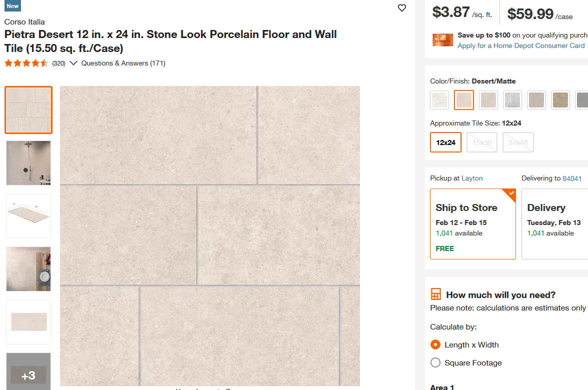Select the dark gray color swatch at edge
Screen dimensions: 588x390
point(581,100)
